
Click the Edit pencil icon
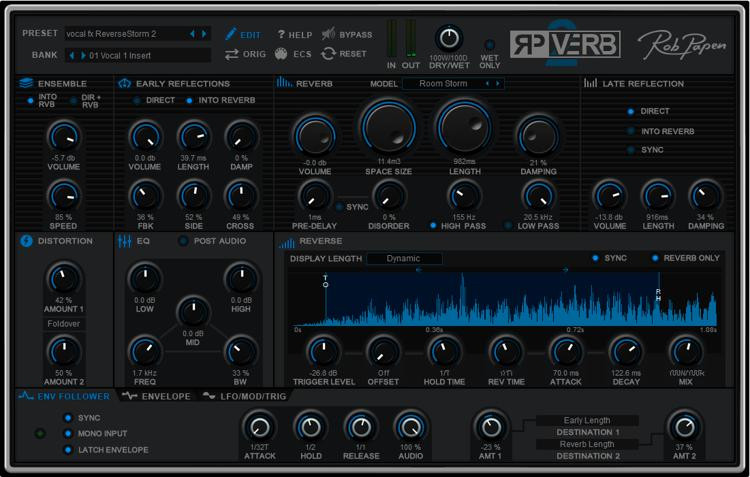[x=231, y=34]
